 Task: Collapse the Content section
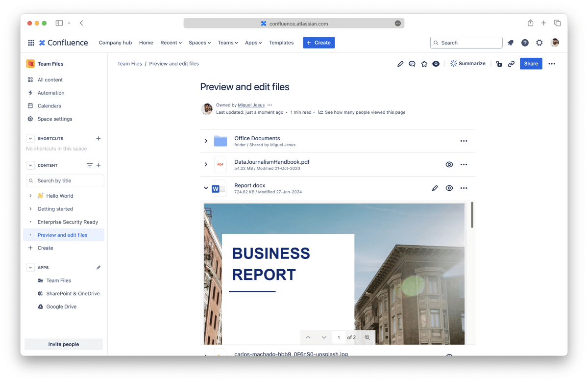tap(30, 165)
